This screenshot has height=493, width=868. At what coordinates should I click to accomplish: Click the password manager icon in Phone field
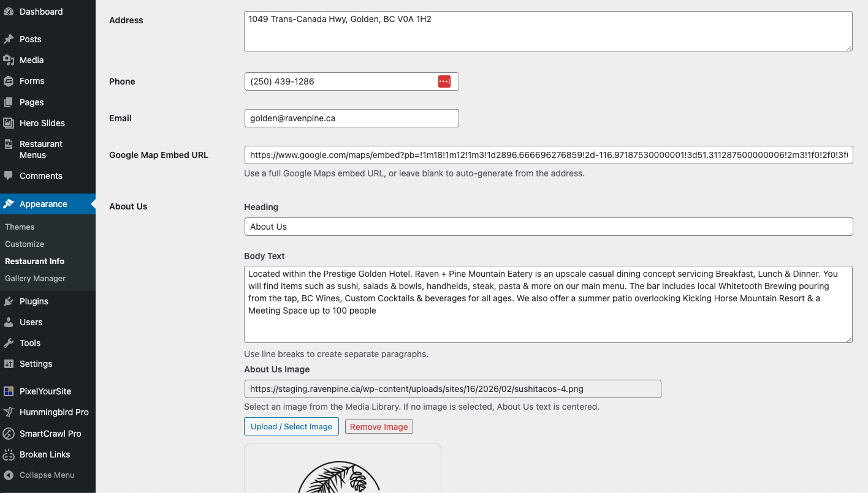coord(444,81)
